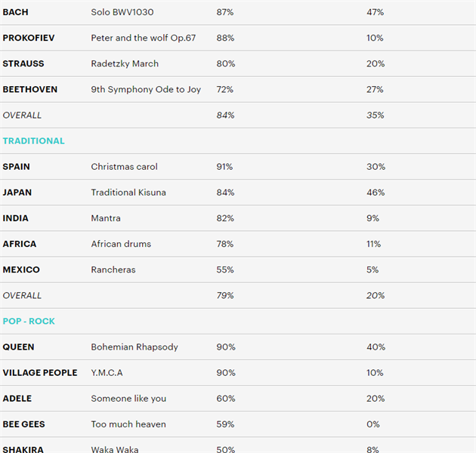The width and height of the screenshot is (476, 453).
Task: Click the POP - ROCK section heading
Action: click(x=29, y=322)
